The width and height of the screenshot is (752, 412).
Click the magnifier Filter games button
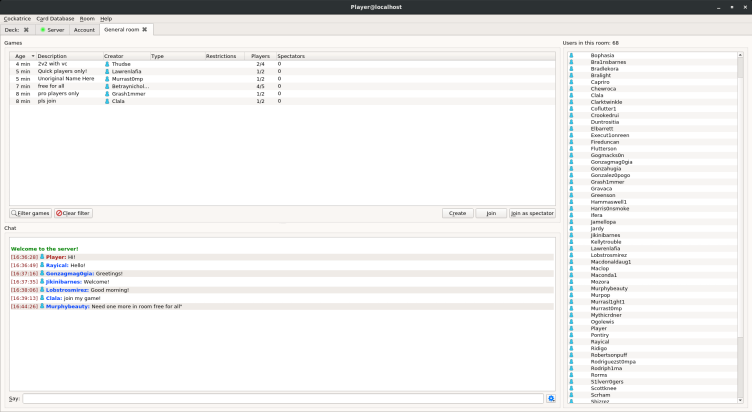pos(30,213)
